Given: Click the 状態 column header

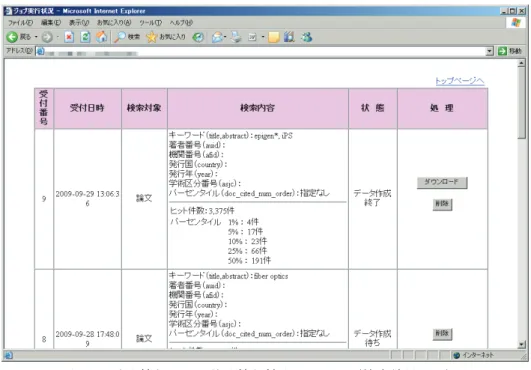Looking at the screenshot, I should tap(373, 108).
